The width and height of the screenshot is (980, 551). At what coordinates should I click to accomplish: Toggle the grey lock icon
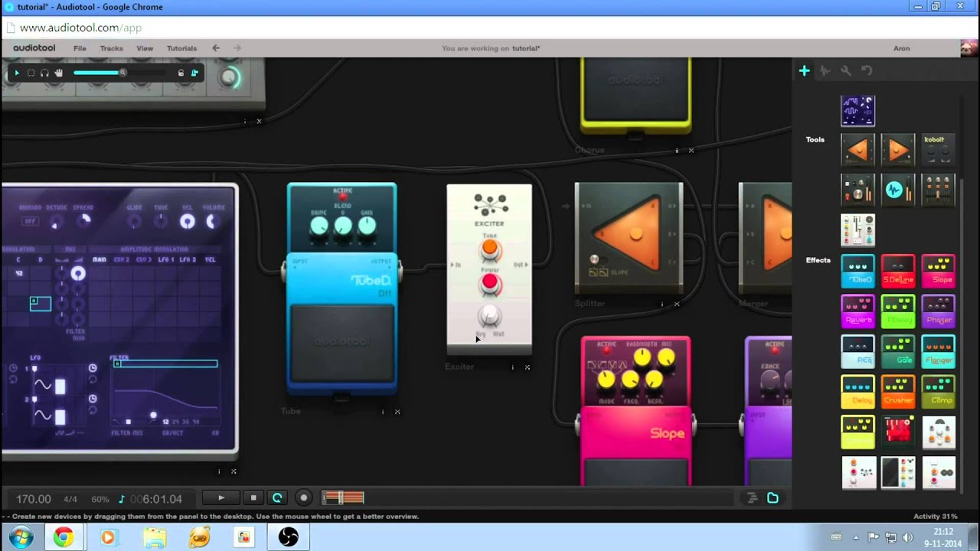coord(181,73)
